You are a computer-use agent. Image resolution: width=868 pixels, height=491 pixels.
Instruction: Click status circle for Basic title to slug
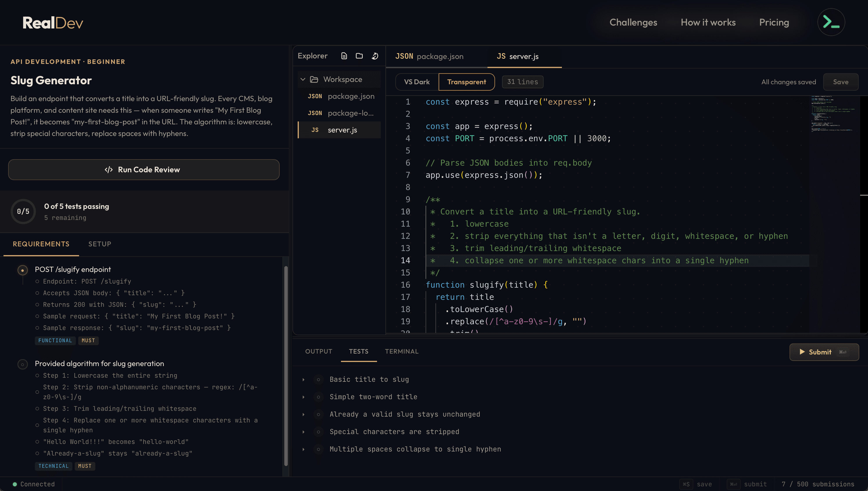point(318,379)
